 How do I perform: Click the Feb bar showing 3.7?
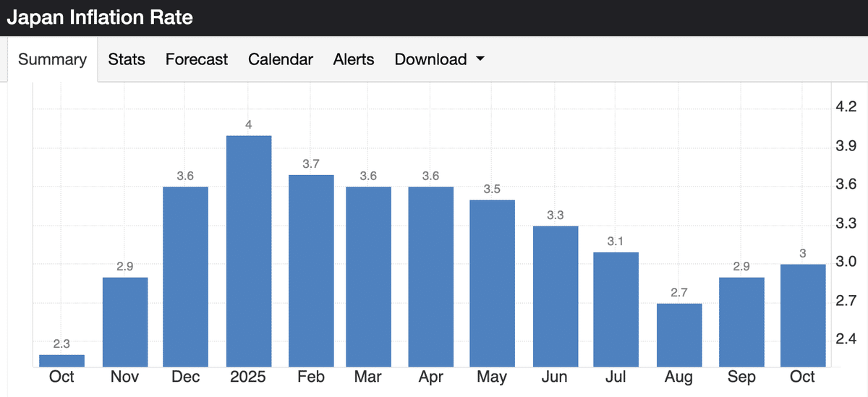[311, 270]
